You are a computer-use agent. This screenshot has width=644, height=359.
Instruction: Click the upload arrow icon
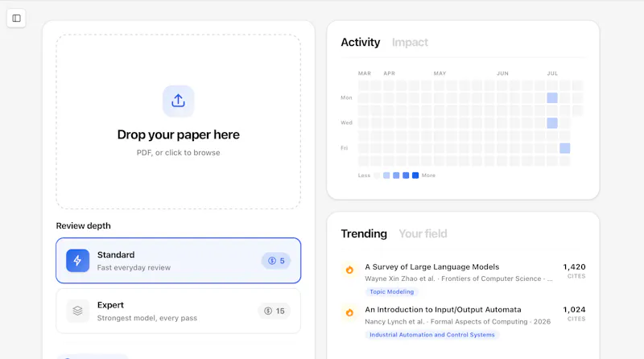coord(178,101)
